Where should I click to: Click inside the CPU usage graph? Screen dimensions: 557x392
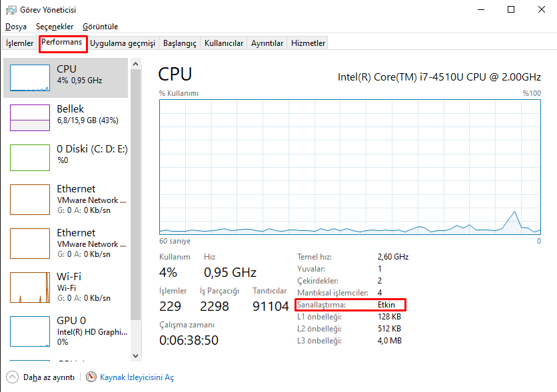pos(350,166)
